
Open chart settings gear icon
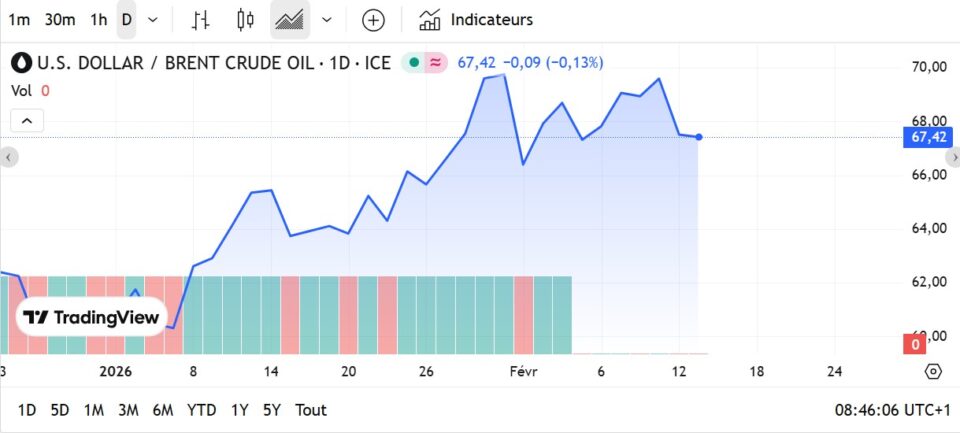click(933, 371)
